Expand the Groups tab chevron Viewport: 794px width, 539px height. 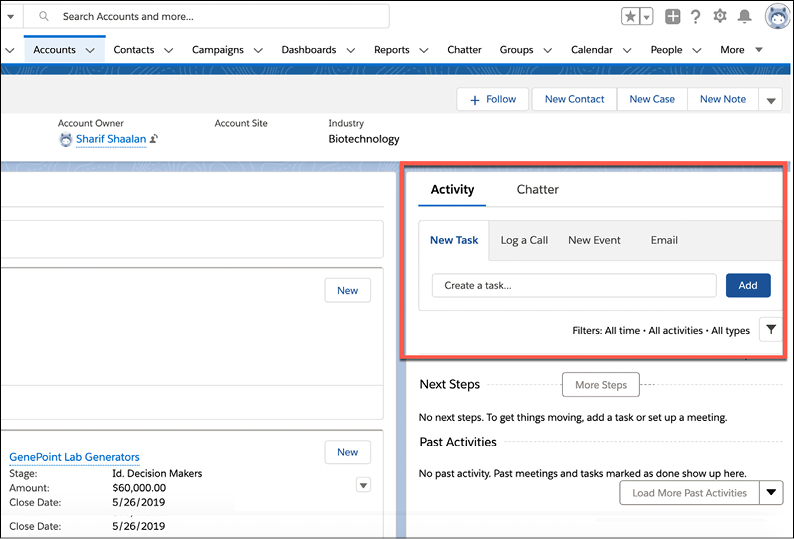pyautogui.click(x=547, y=50)
